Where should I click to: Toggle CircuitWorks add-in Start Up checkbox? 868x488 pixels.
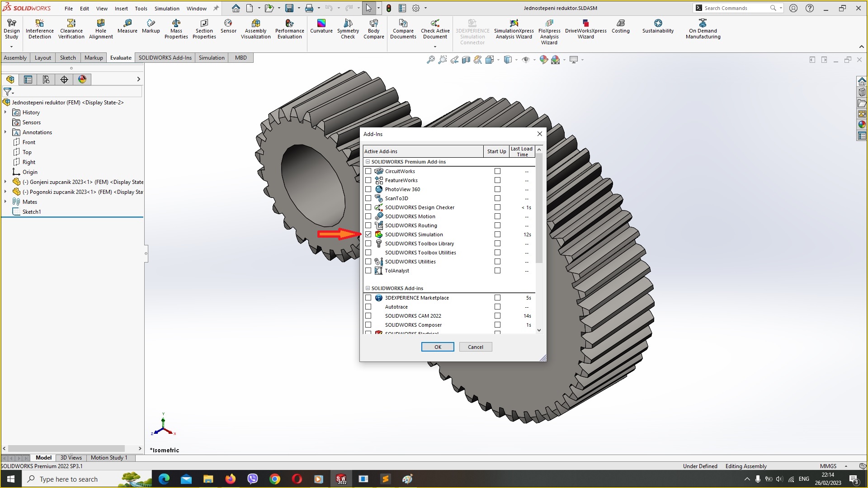coord(497,171)
